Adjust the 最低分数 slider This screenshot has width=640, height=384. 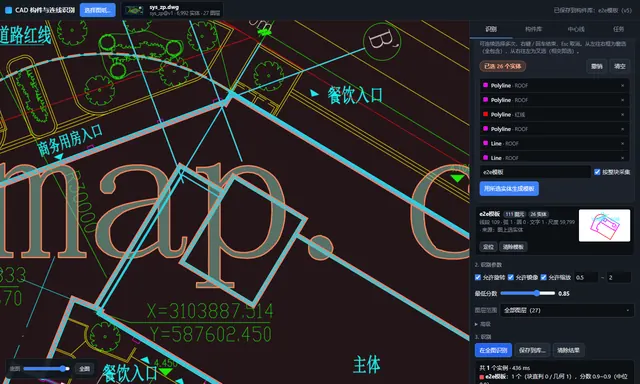tap(528, 293)
